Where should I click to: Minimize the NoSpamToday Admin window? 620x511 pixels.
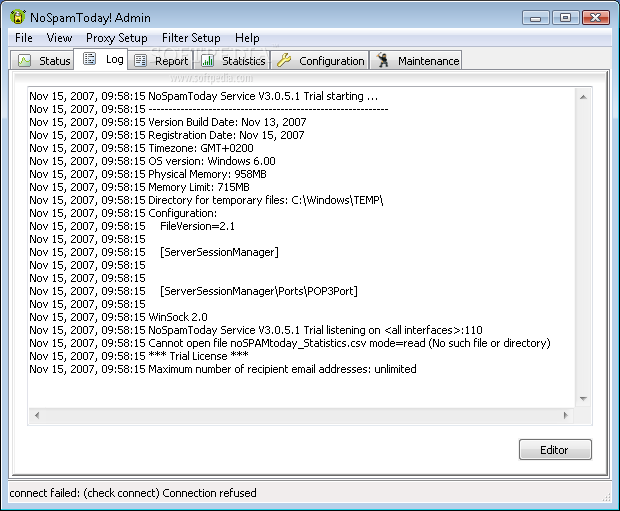(x=535, y=18)
